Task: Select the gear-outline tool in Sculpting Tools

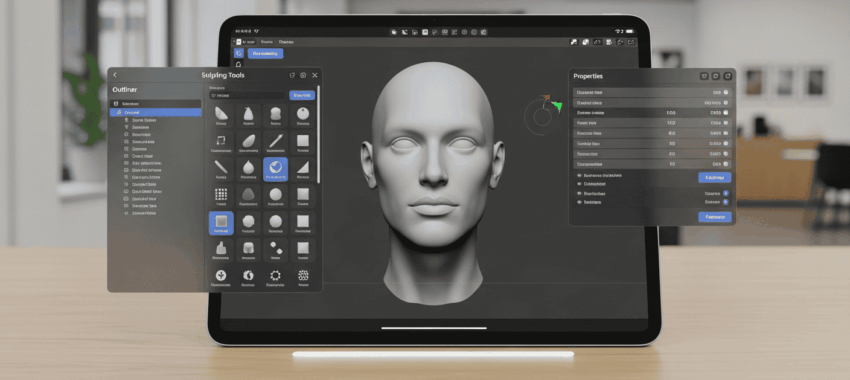Action: (x=275, y=277)
